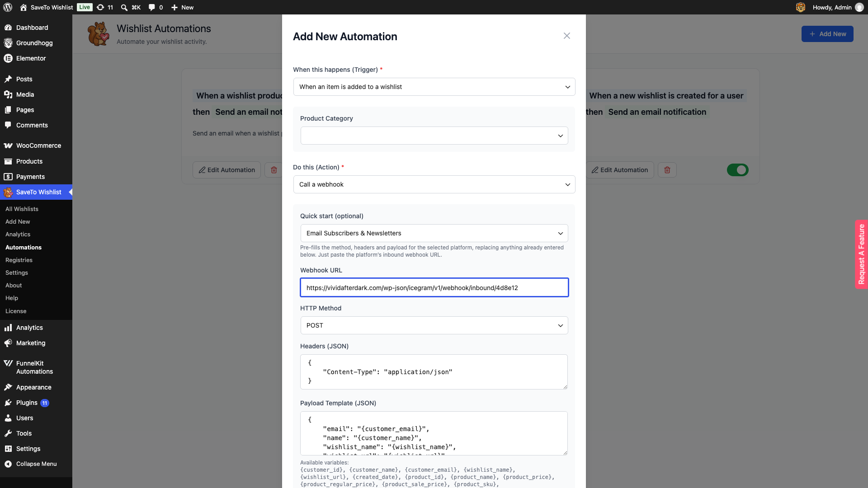Click the plus New icon in admin bar
868x488 pixels.
[x=175, y=7]
